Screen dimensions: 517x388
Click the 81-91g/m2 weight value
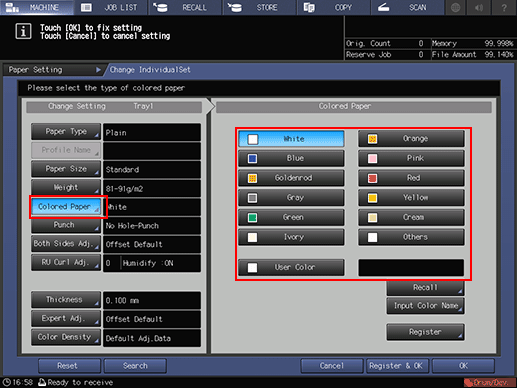[152, 189]
